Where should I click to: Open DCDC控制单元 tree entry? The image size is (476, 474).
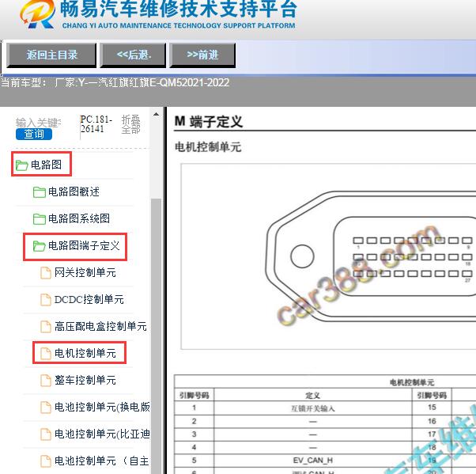[x=89, y=300]
